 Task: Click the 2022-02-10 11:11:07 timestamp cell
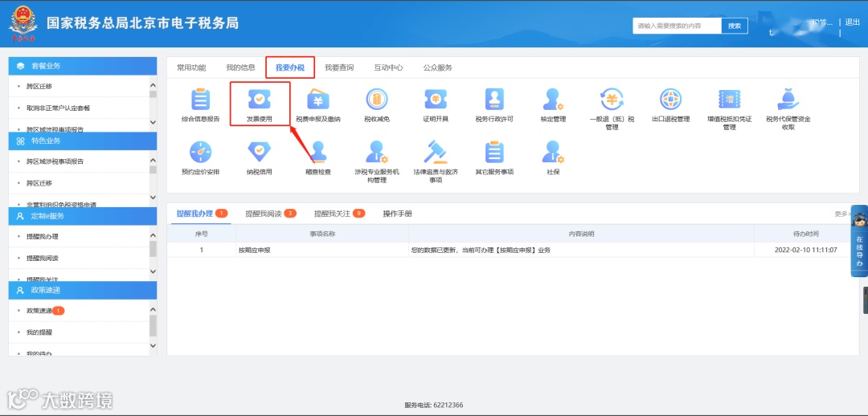(805, 250)
